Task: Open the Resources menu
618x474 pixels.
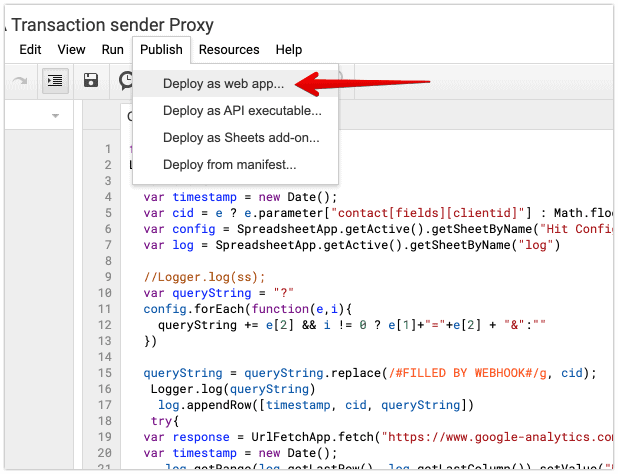Action: point(229,50)
